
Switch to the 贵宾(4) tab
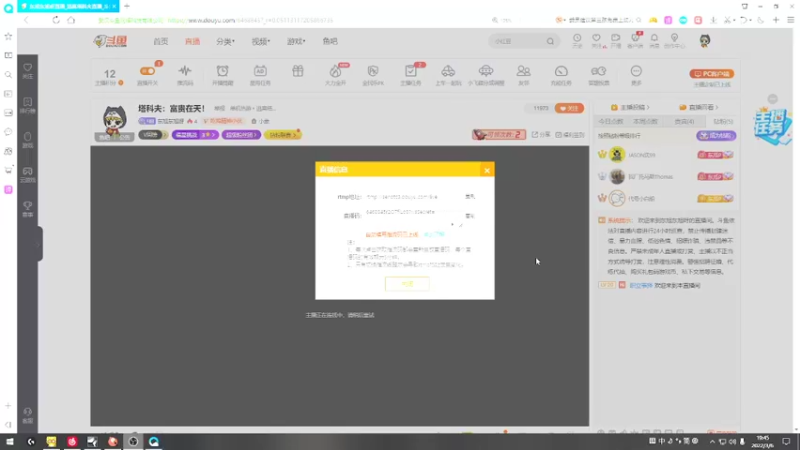click(684, 121)
